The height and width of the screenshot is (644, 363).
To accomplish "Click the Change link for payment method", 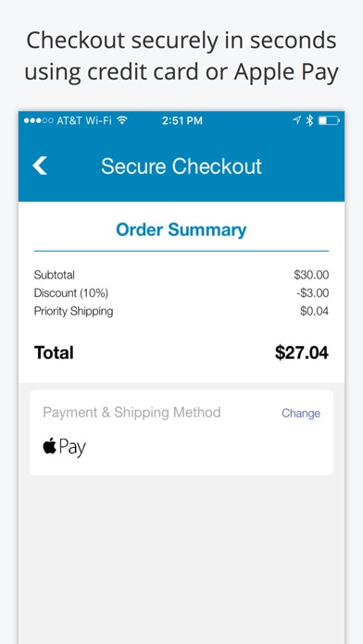I will (x=301, y=414).
